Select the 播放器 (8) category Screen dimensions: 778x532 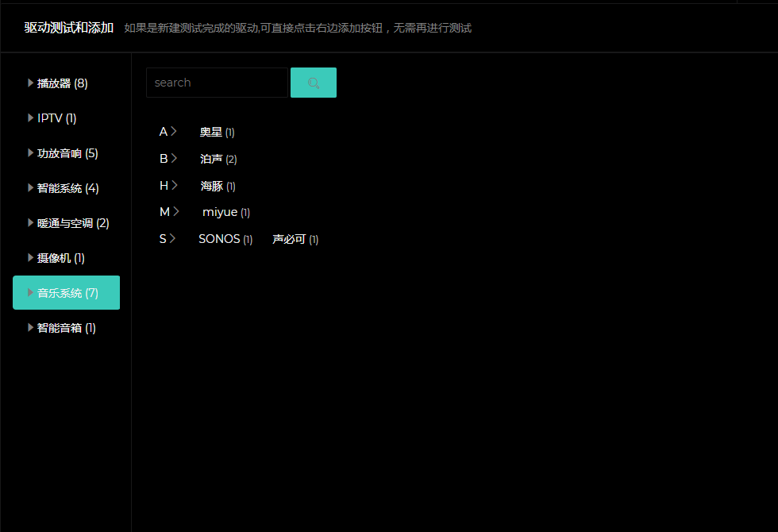pos(63,83)
